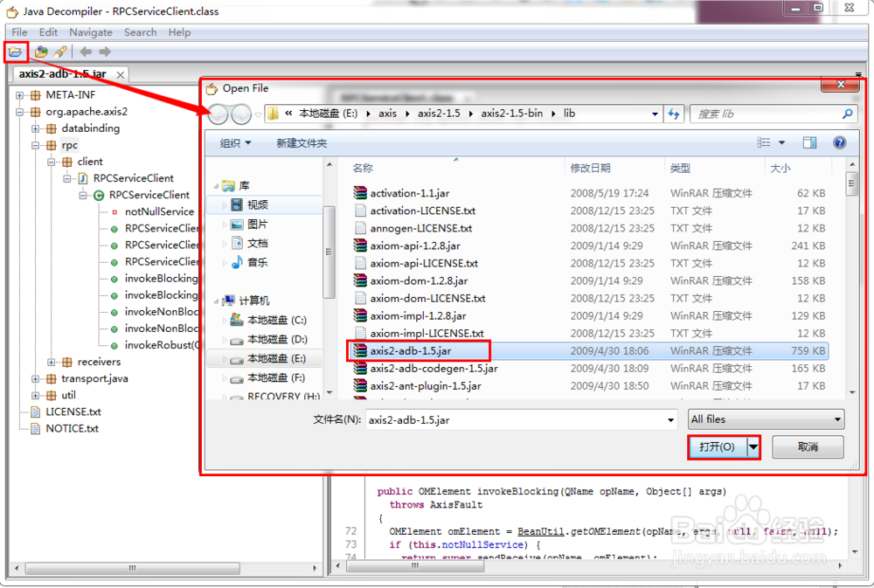Image resolution: width=874 pixels, height=588 pixels.
Task: Select Pictures (图片) library in sidebar
Action: pyautogui.click(x=258, y=224)
